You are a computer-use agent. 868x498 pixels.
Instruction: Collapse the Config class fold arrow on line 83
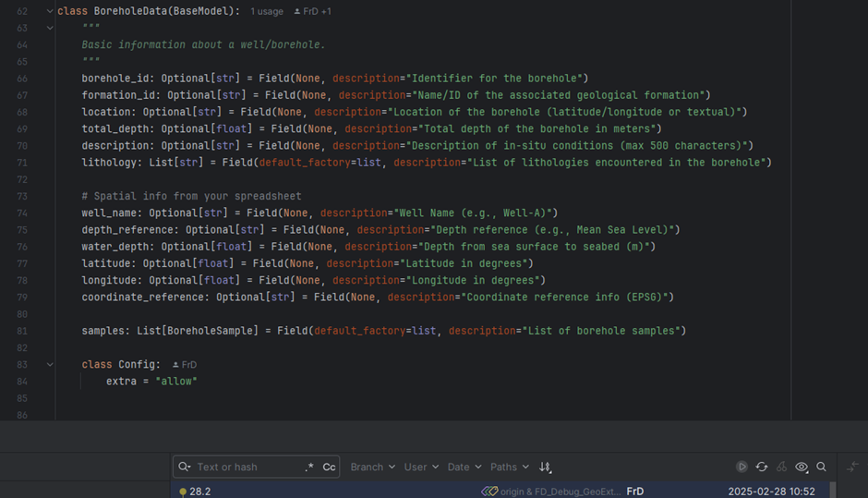pos(50,365)
